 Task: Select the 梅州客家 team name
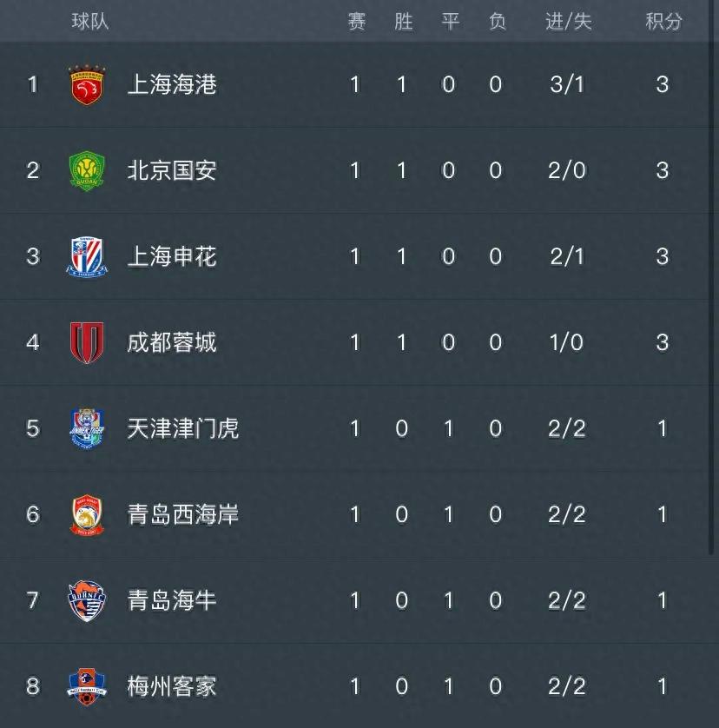coord(172,686)
